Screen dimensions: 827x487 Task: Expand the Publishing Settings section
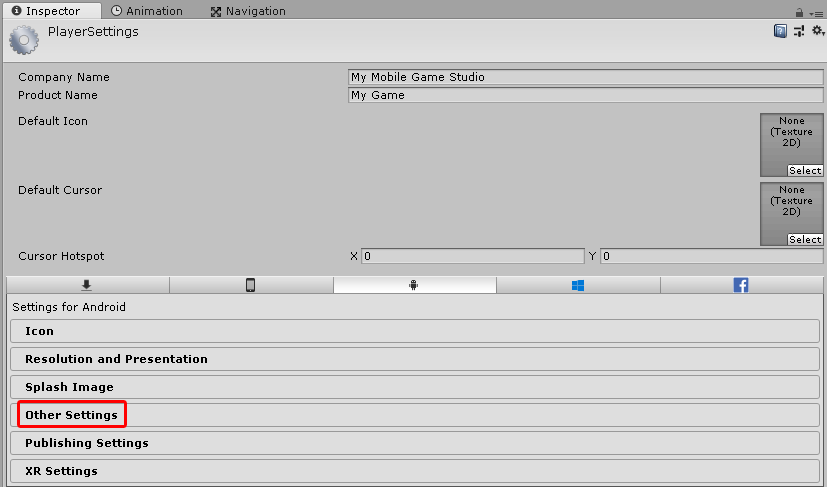coord(415,443)
